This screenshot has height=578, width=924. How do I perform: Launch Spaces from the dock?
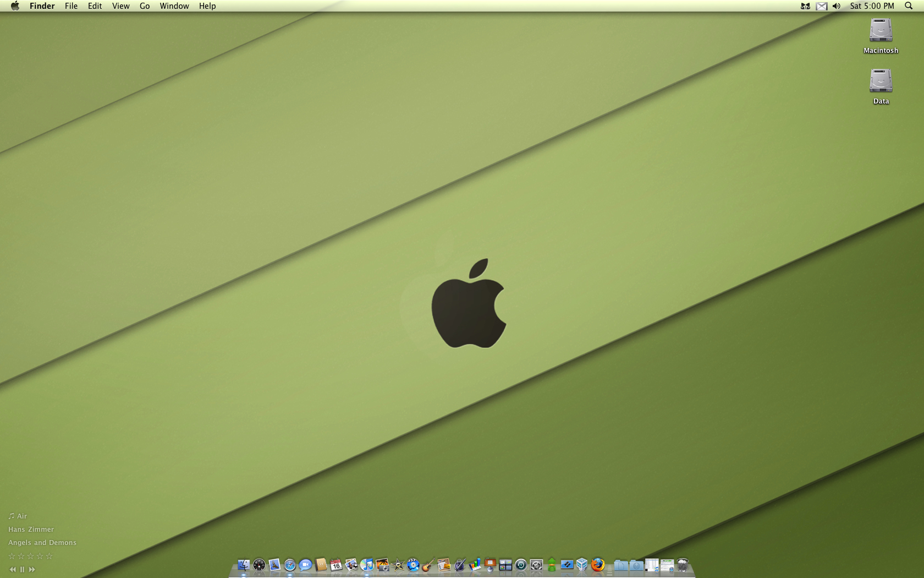pyautogui.click(x=505, y=565)
